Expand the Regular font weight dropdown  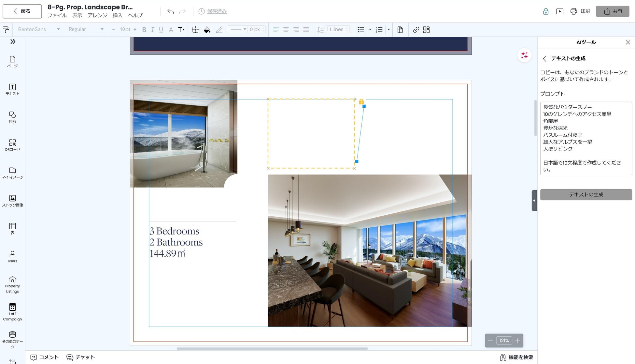[x=86, y=29]
